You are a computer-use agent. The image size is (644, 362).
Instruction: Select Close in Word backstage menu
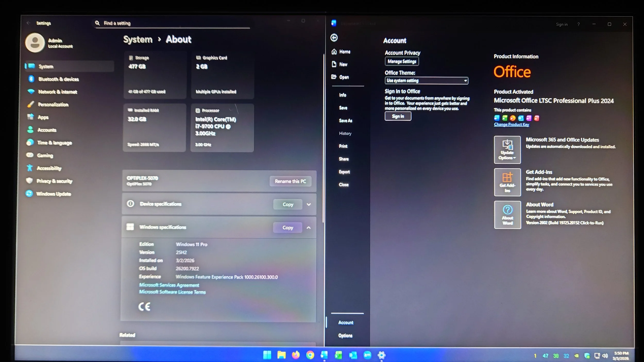point(344,185)
